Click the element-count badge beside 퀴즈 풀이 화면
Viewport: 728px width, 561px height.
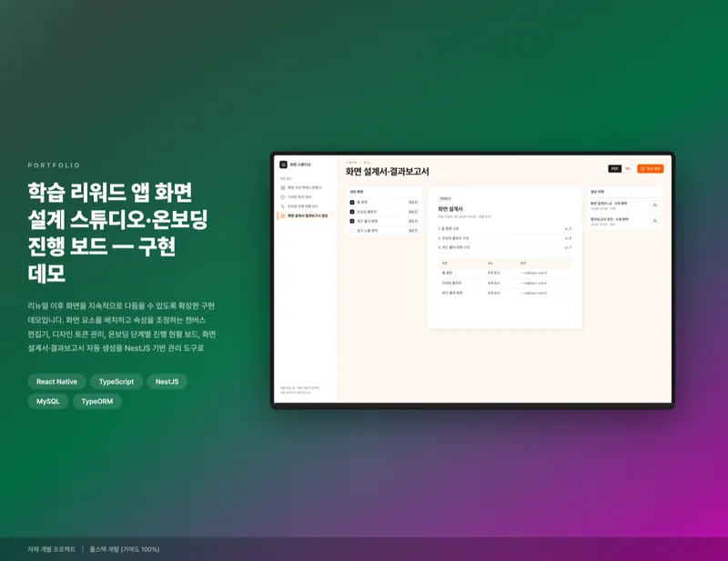[x=413, y=221]
